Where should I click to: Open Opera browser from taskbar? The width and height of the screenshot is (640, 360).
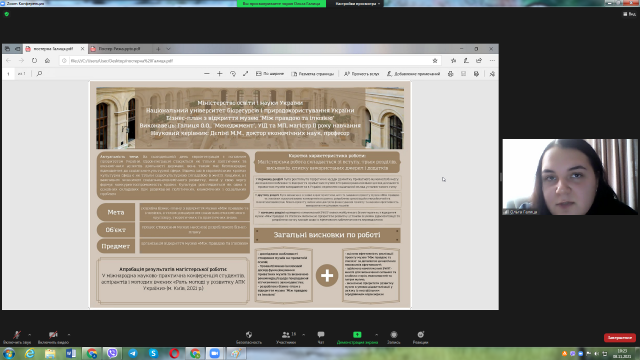click(x=174, y=353)
